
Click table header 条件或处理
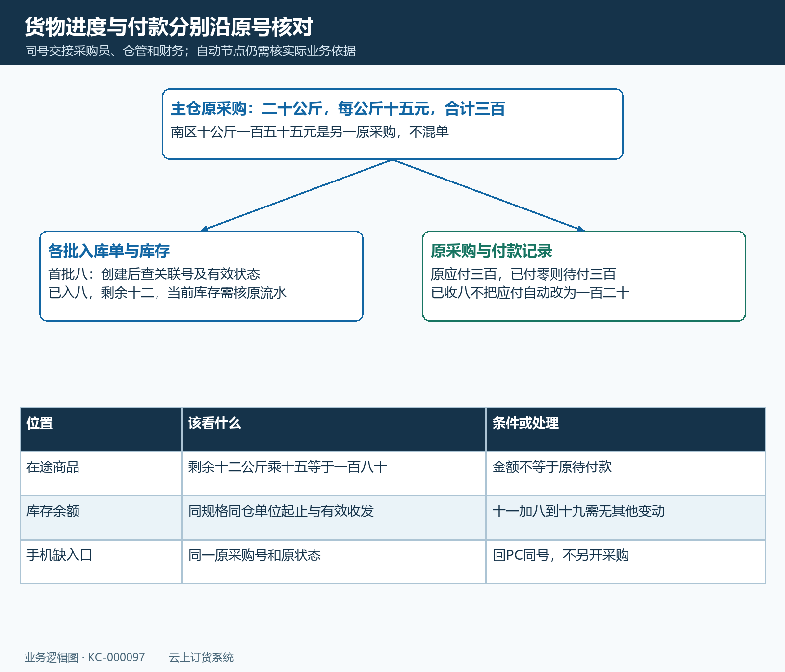(626, 429)
